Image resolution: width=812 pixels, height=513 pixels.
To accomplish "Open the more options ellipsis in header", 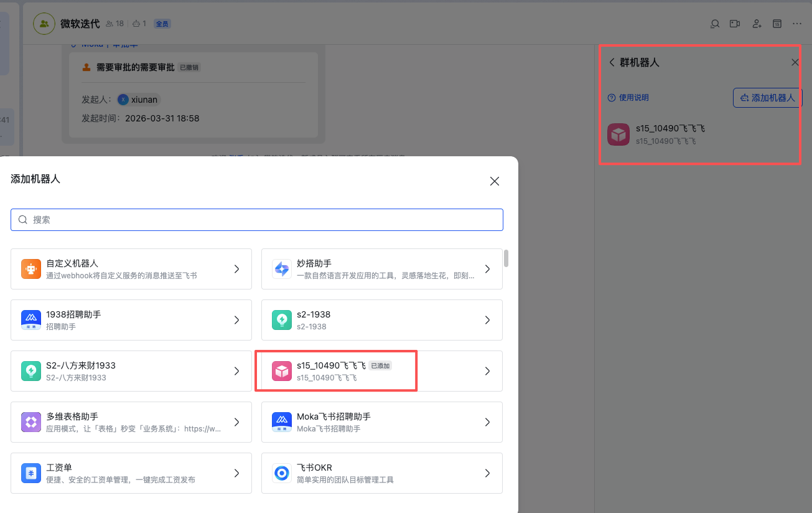I will [x=797, y=24].
